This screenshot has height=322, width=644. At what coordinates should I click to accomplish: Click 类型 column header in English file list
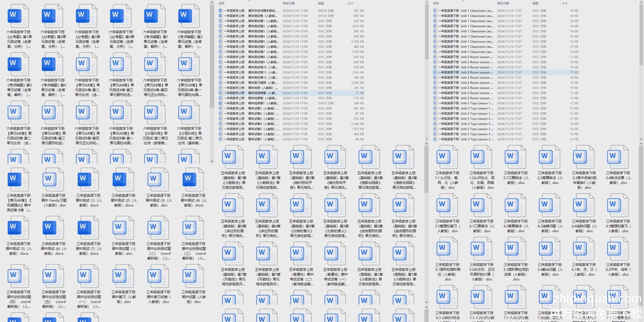coord(535,3)
